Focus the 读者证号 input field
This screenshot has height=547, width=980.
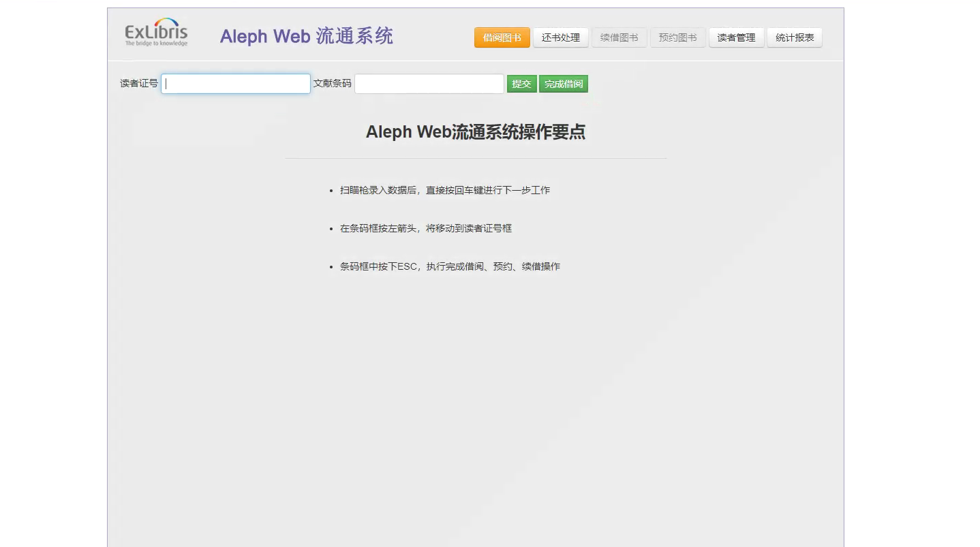tap(236, 84)
